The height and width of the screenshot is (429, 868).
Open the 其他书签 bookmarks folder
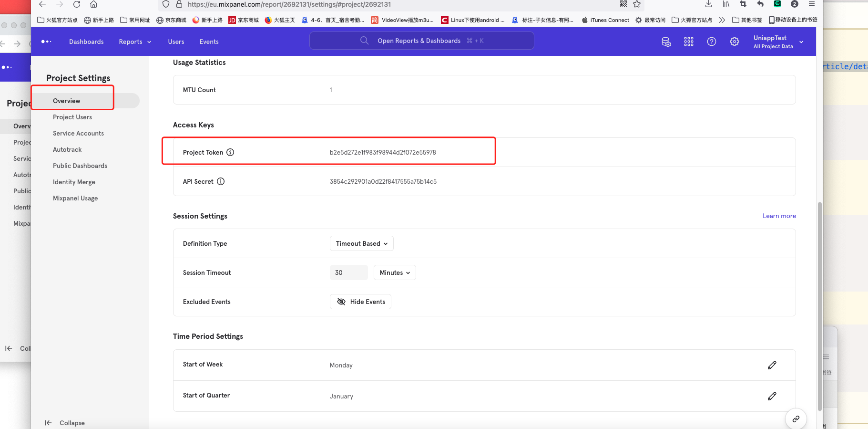point(747,20)
